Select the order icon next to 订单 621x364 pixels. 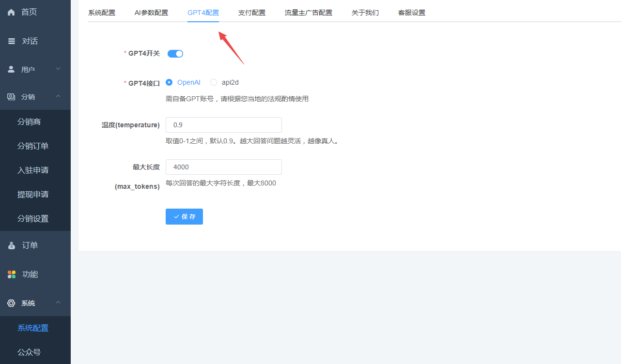point(11,245)
